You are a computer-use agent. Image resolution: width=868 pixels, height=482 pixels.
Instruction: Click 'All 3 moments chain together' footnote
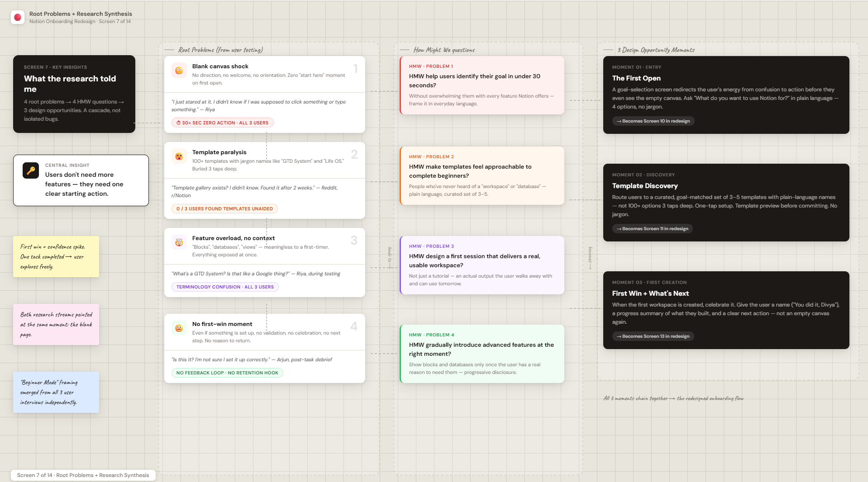pos(673,398)
